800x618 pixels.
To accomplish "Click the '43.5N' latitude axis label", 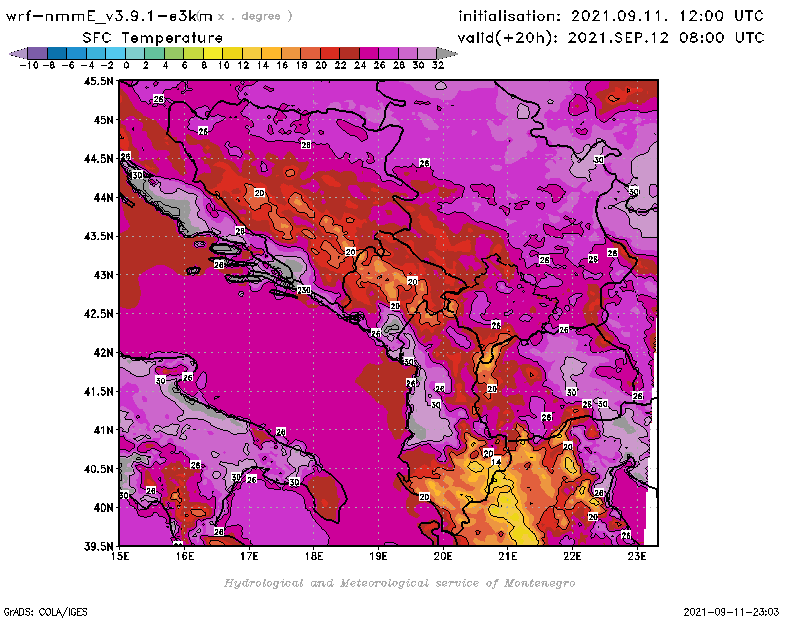I will (98, 236).
